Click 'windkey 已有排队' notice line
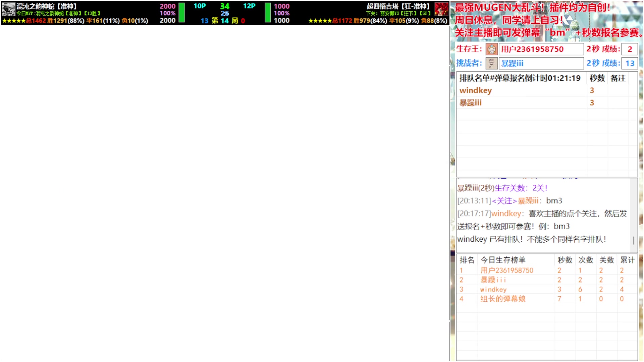This screenshot has width=644, height=362. [532, 239]
